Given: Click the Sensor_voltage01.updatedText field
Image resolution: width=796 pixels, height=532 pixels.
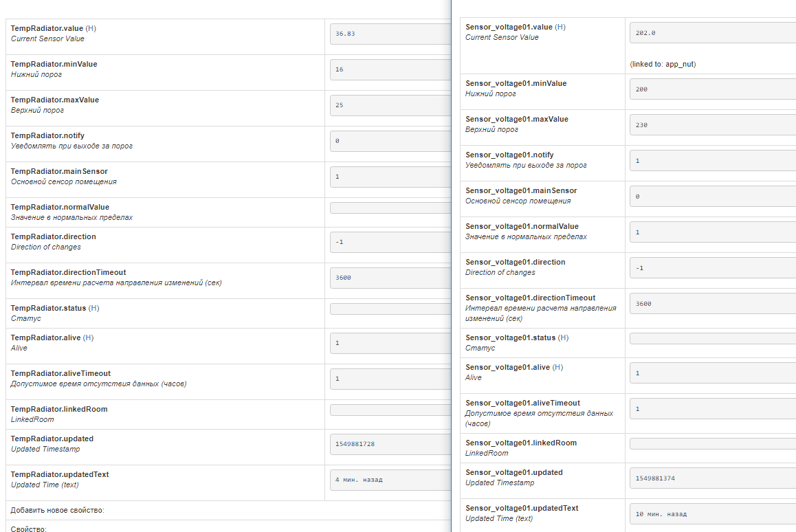Looking at the screenshot, I should (x=712, y=514).
